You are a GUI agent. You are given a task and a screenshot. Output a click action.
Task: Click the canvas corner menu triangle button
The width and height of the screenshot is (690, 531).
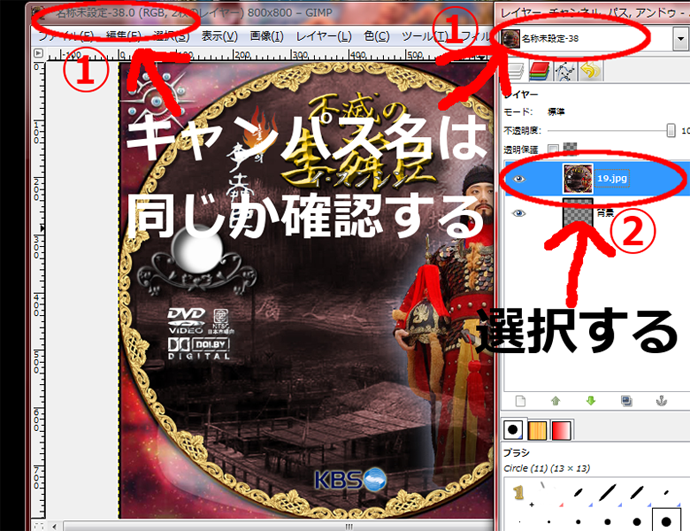pos(38,53)
